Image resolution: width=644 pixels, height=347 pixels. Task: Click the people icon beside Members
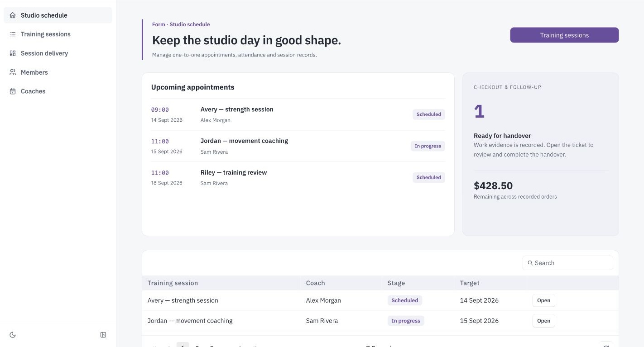(x=13, y=72)
